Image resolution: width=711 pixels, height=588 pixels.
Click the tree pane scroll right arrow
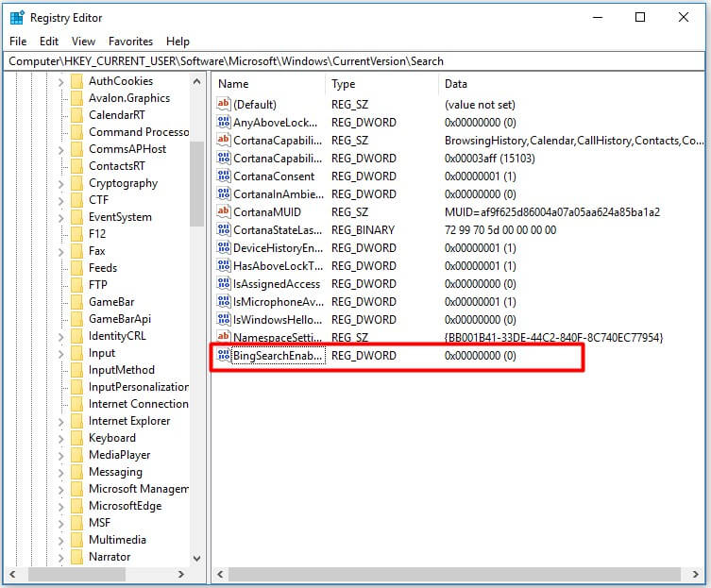pos(181,575)
